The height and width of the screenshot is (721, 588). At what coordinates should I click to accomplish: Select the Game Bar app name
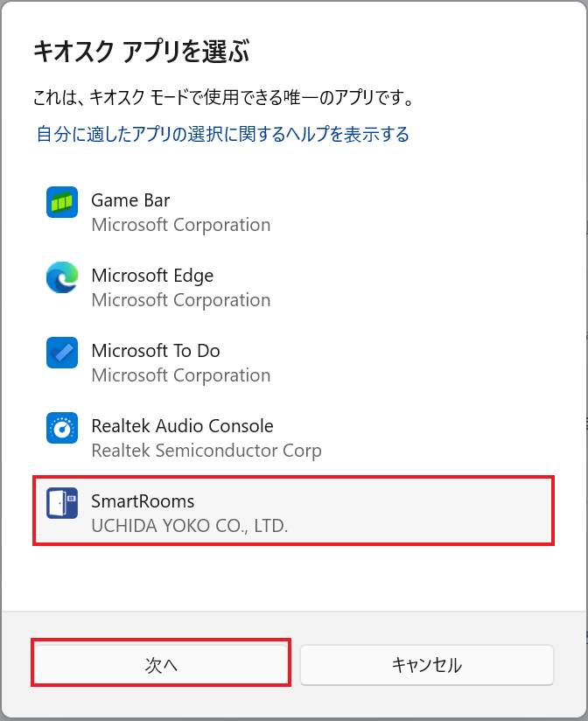click(x=130, y=200)
